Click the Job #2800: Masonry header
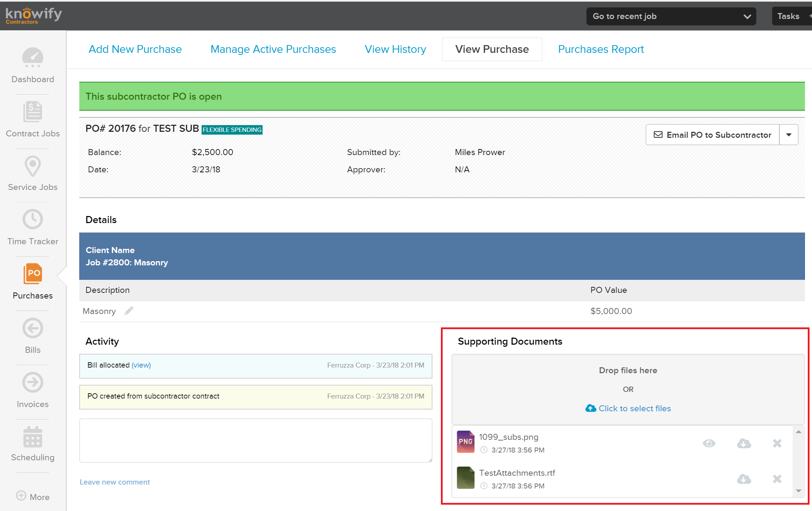Viewport: 812px width, 511px height. pos(127,263)
